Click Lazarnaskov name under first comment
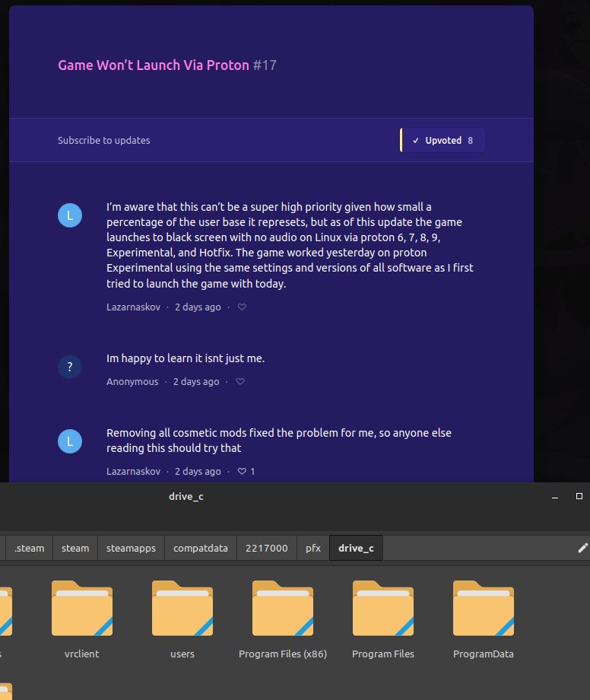The image size is (590, 700). click(133, 307)
